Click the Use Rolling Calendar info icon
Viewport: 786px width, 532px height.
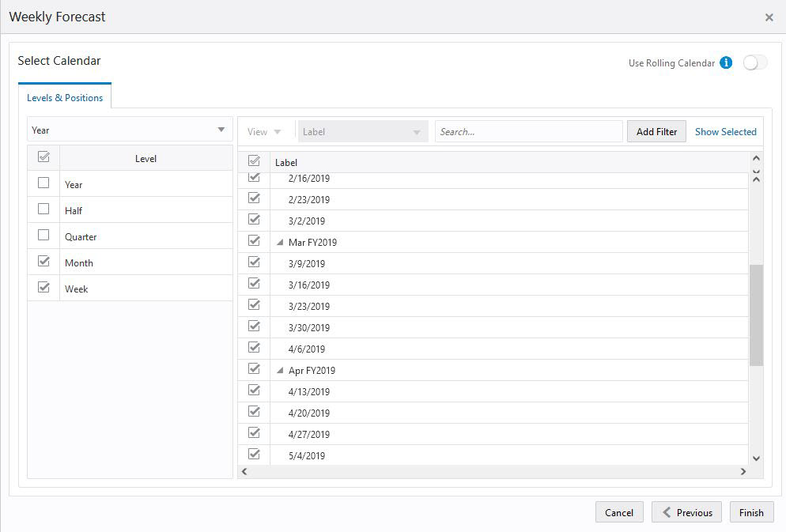click(x=726, y=62)
